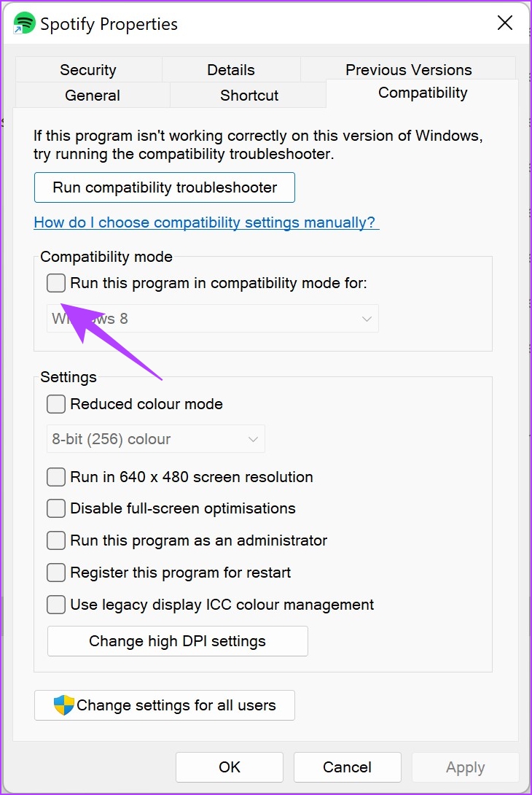Check Disable full-screen optimisations

(x=55, y=508)
